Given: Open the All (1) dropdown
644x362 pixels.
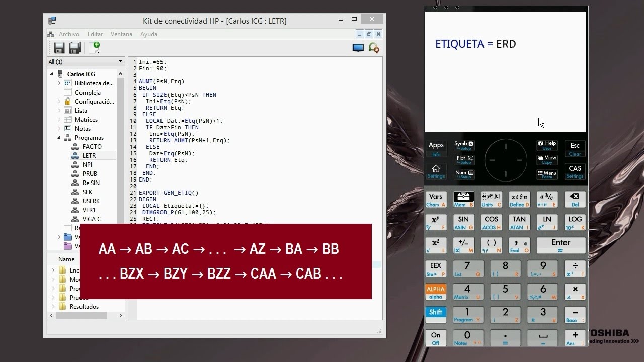Looking at the screenshot, I should [86, 61].
